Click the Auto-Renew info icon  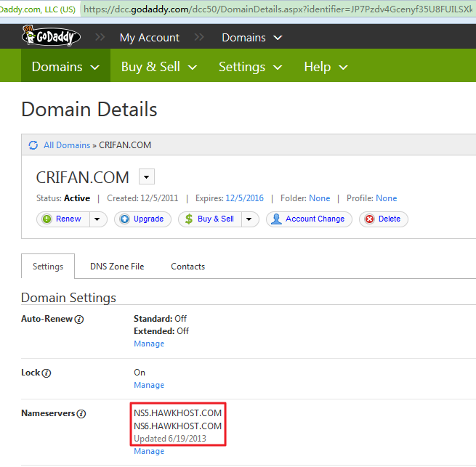pyautogui.click(x=79, y=320)
